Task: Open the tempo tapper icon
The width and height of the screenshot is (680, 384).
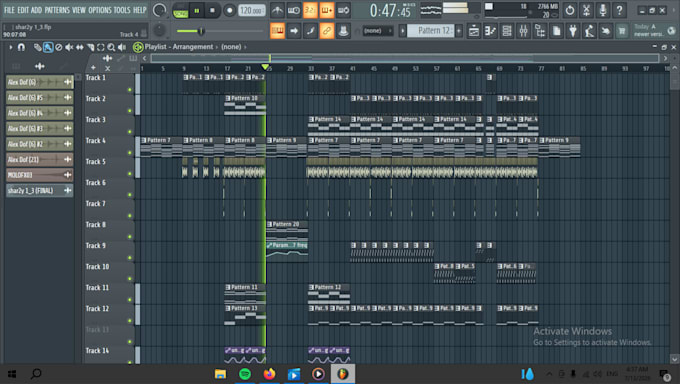Action: pos(589,31)
